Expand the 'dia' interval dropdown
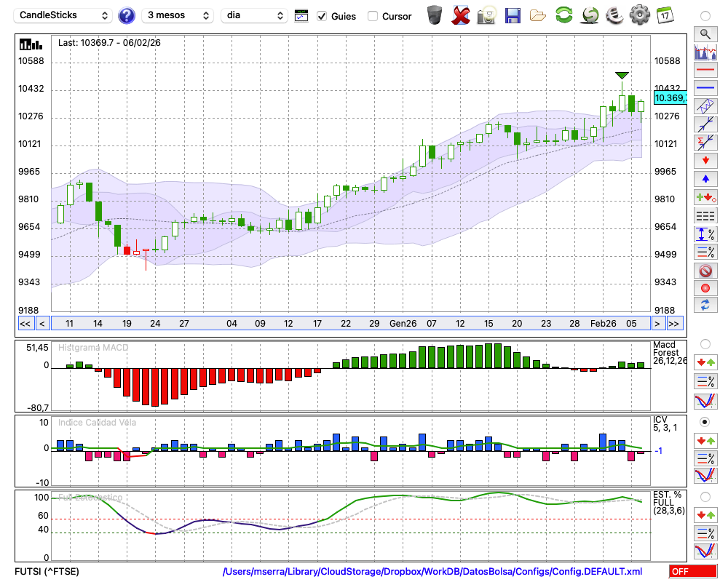Screen dimensions: 728x582 (255, 15)
